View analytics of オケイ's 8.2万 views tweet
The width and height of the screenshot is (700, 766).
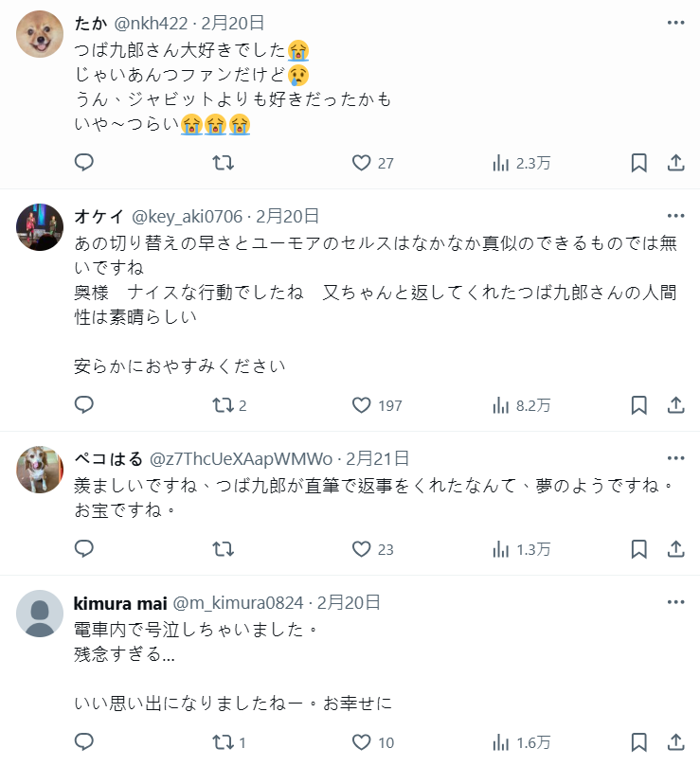click(501, 405)
